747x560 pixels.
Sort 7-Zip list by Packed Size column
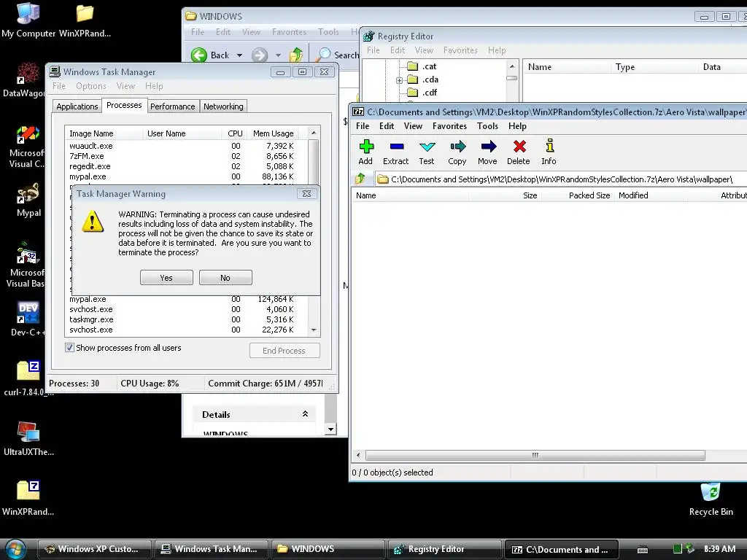point(578,195)
